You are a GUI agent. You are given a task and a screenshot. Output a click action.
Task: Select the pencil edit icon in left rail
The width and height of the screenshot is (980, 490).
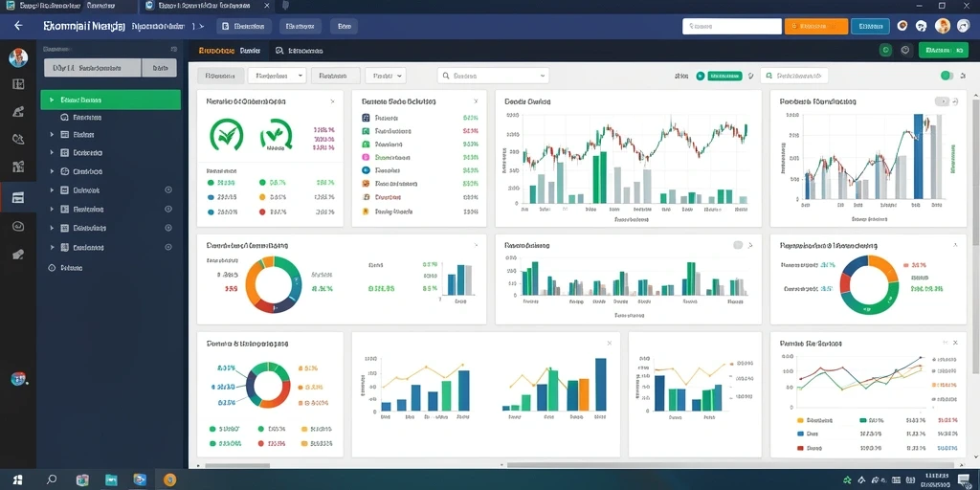click(18, 112)
